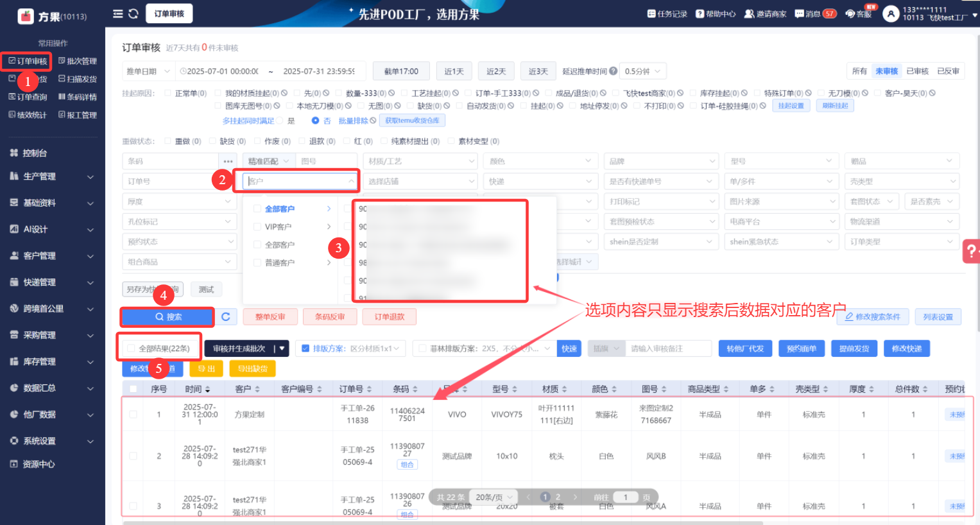Check the 正常单(0) hold reason checkbox
The width and height of the screenshot is (980, 525).
168,93
